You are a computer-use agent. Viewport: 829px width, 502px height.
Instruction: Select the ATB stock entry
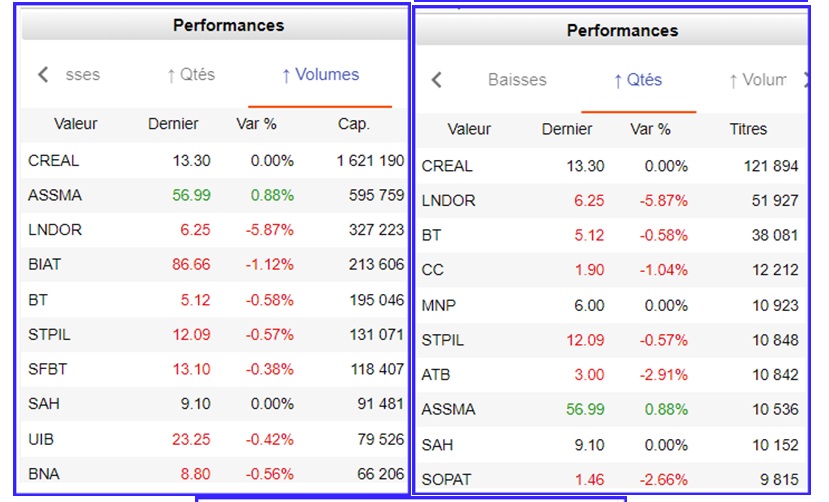(436, 374)
